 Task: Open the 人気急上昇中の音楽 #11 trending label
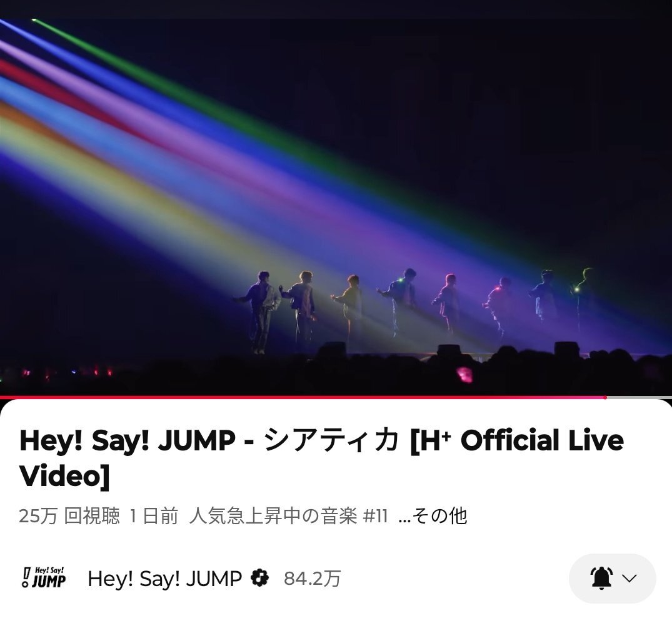tap(288, 515)
